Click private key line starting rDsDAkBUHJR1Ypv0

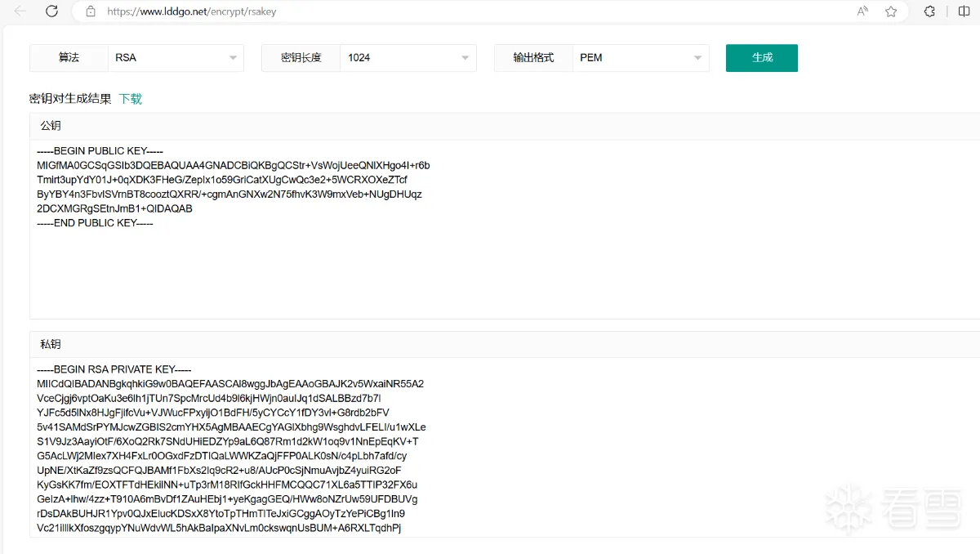click(220, 514)
